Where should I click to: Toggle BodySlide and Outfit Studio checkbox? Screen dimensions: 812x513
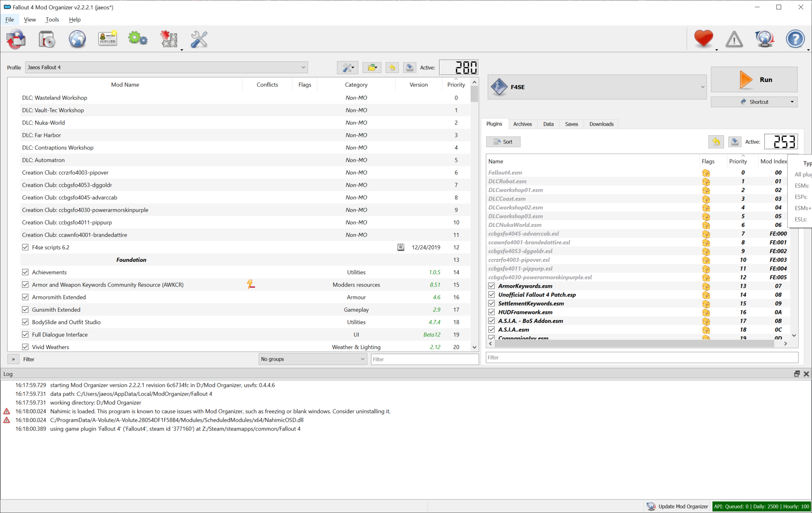coord(25,322)
